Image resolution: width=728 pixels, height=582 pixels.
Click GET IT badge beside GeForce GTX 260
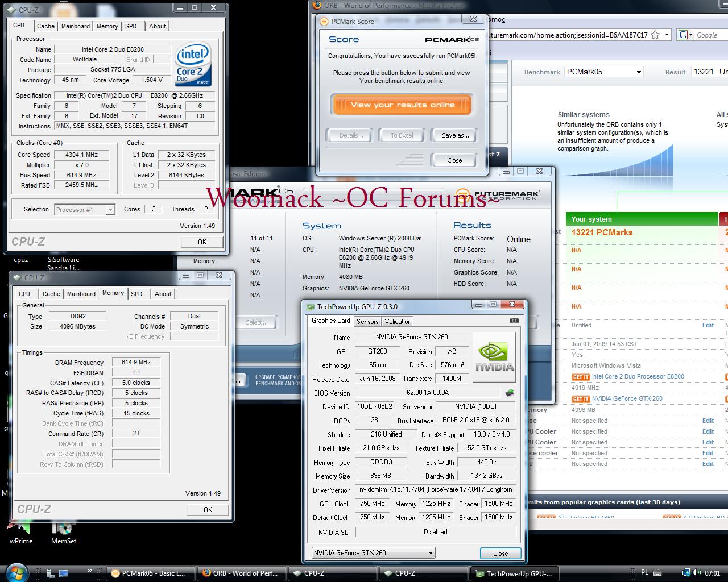pos(581,399)
